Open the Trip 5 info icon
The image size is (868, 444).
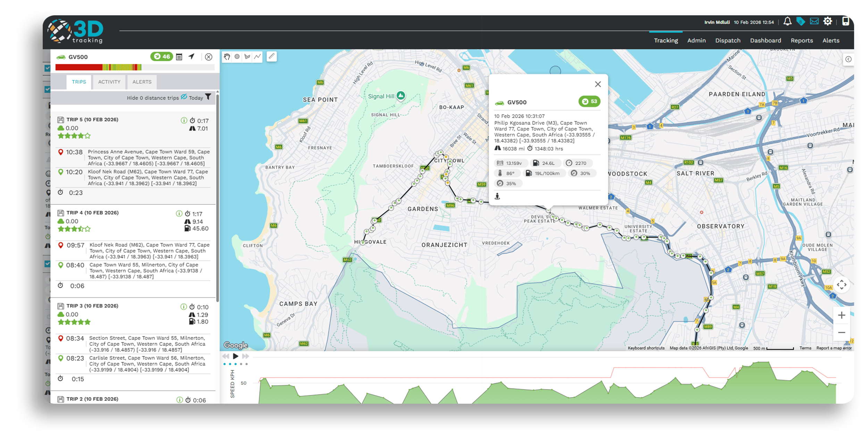pyautogui.click(x=184, y=121)
